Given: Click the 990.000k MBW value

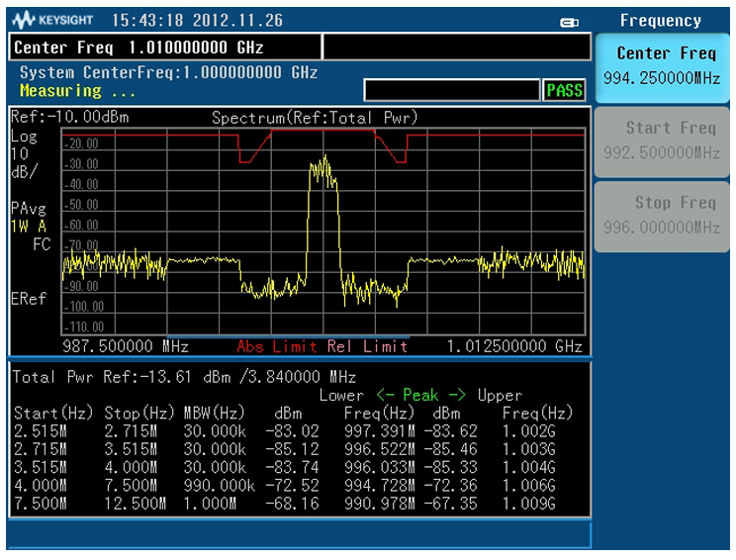Looking at the screenshot, I should click(x=220, y=486).
